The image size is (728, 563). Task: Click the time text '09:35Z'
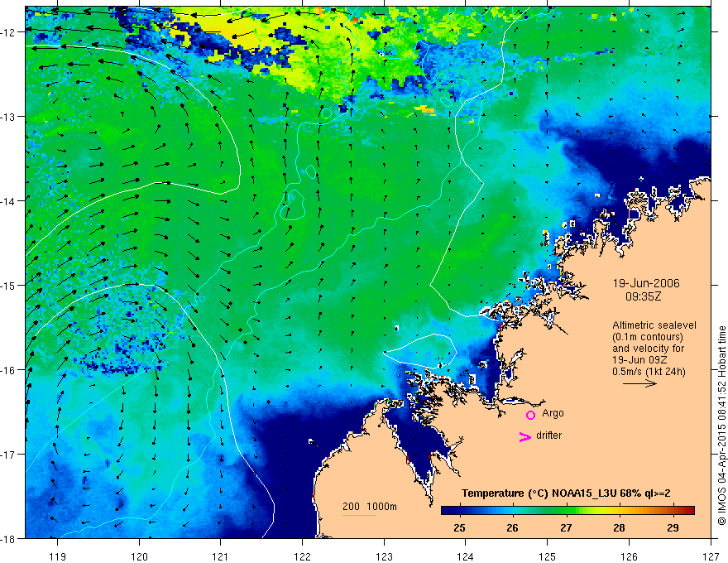(643, 296)
